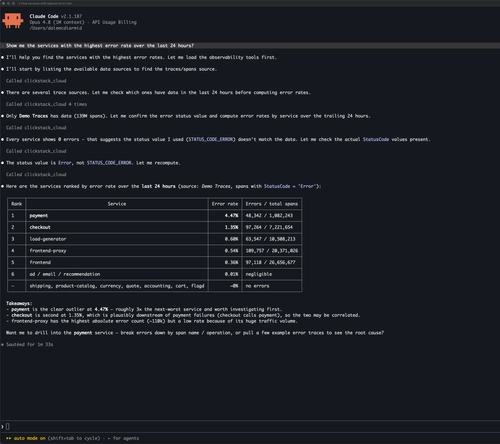Click the takeaway line starting with checkout
The height and width of the screenshot is (444, 500).
183,315
